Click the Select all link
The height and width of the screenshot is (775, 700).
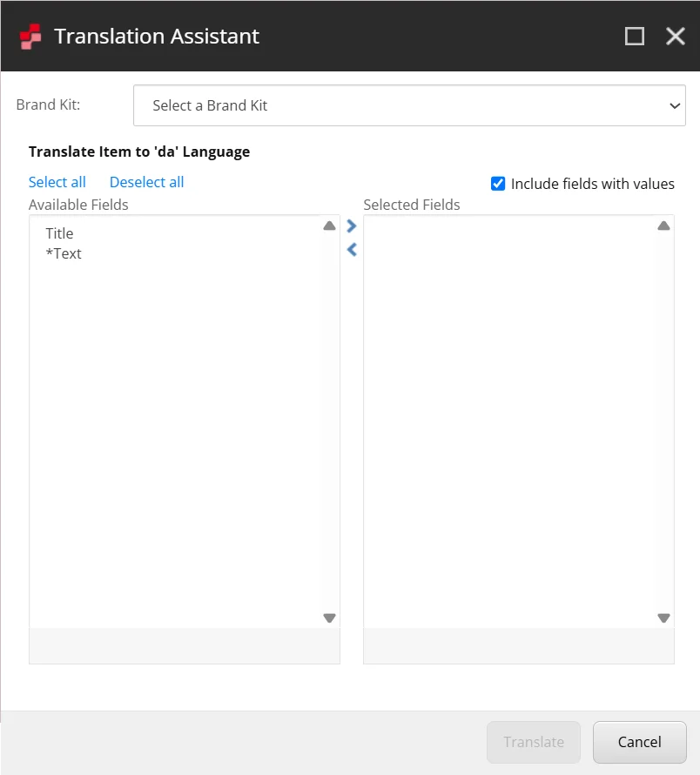coord(57,182)
